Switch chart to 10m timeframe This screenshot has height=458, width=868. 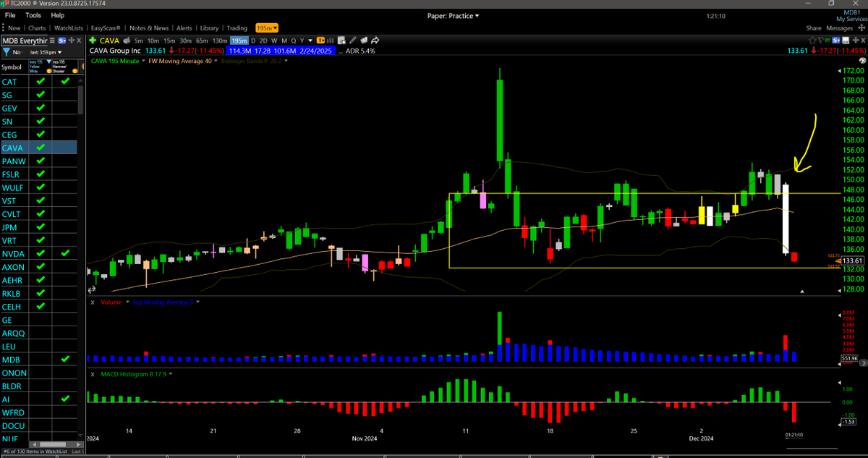[x=153, y=41]
